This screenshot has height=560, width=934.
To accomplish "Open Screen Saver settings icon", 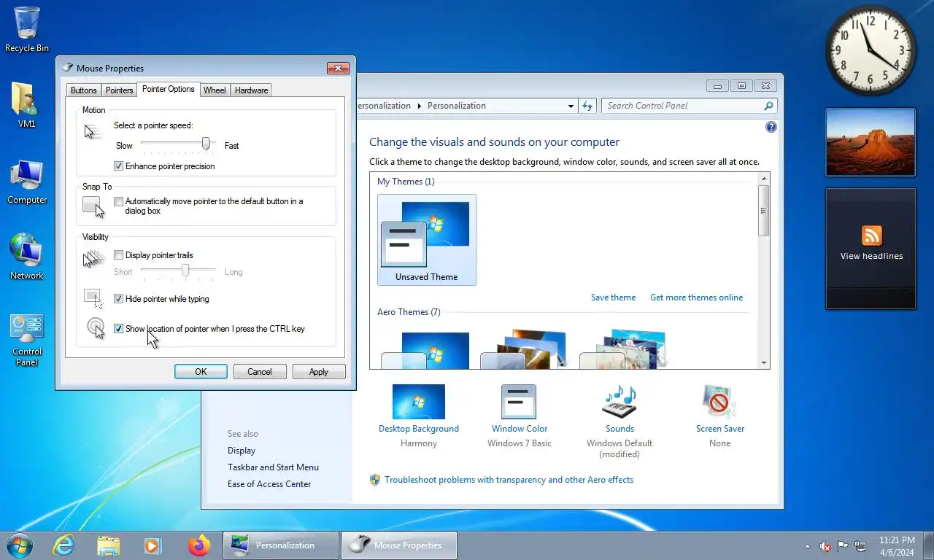I will point(719,402).
